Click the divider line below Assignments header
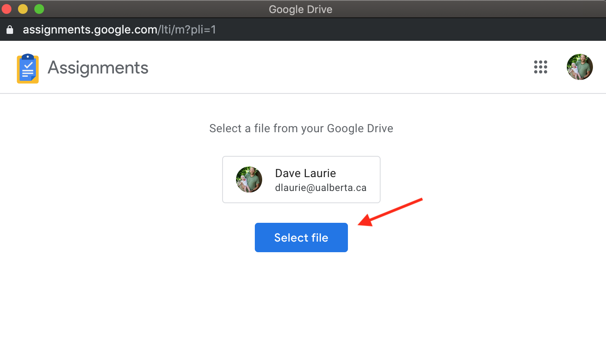606x364 pixels. click(x=302, y=93)
